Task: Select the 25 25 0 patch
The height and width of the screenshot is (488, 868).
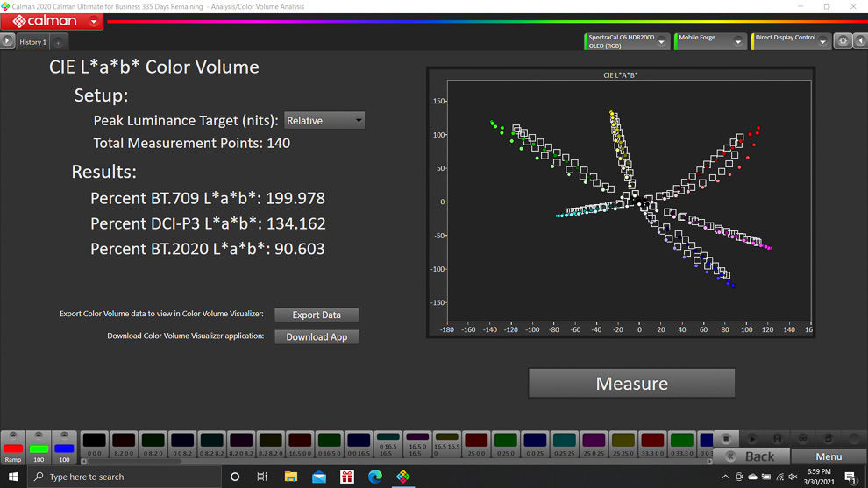Action: pyautogui.click(x=623, y=444)
